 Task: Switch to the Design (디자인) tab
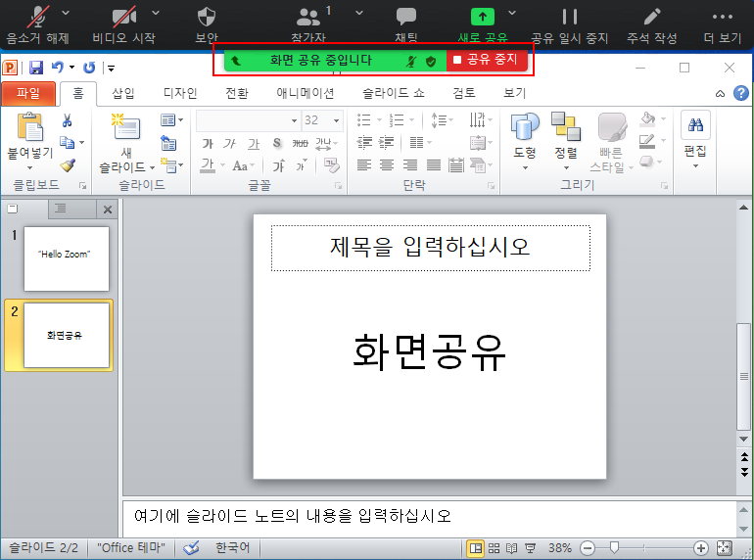180,93
